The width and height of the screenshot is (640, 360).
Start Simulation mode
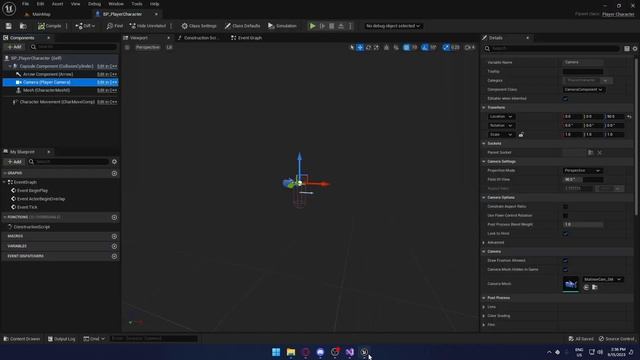click(282, 26)
